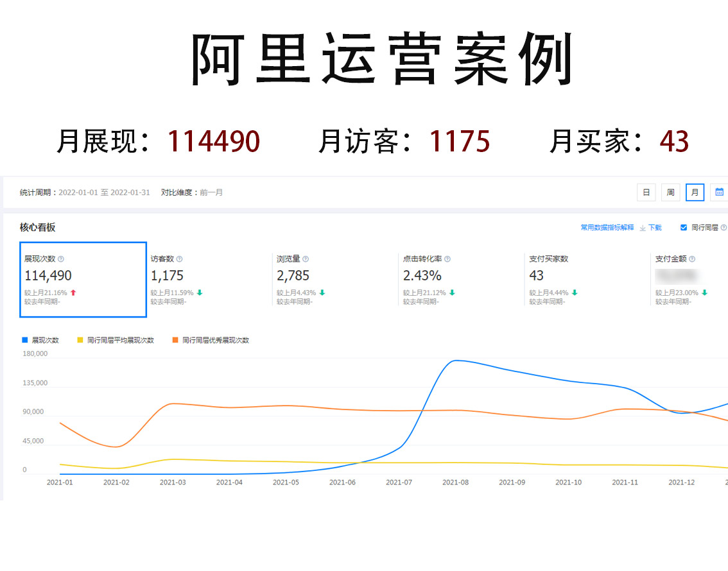This screenshot has height=571, width=728.
Task: Click the download arrow icon beside 下载
Action: tap(643, 228)
